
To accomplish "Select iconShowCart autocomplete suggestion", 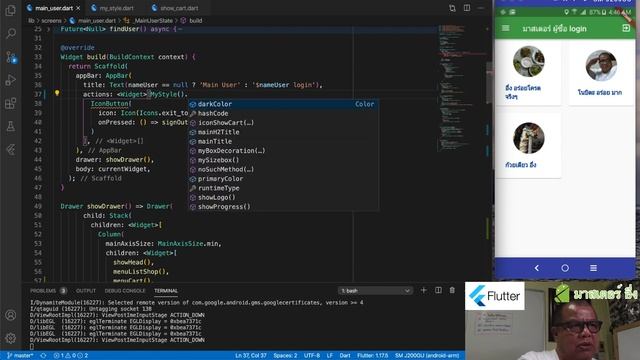I will coord(283,123).
